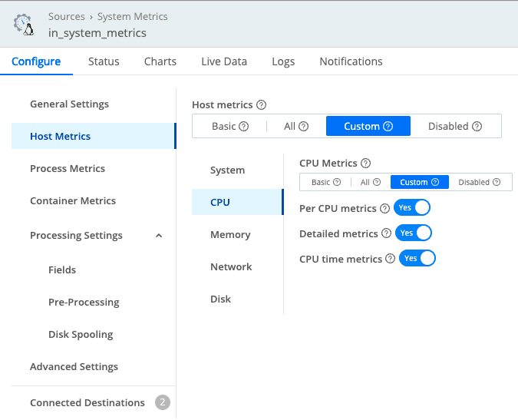518x420 pixels.
Task: Select Basic mode for Host metrics
Action: 230,126
